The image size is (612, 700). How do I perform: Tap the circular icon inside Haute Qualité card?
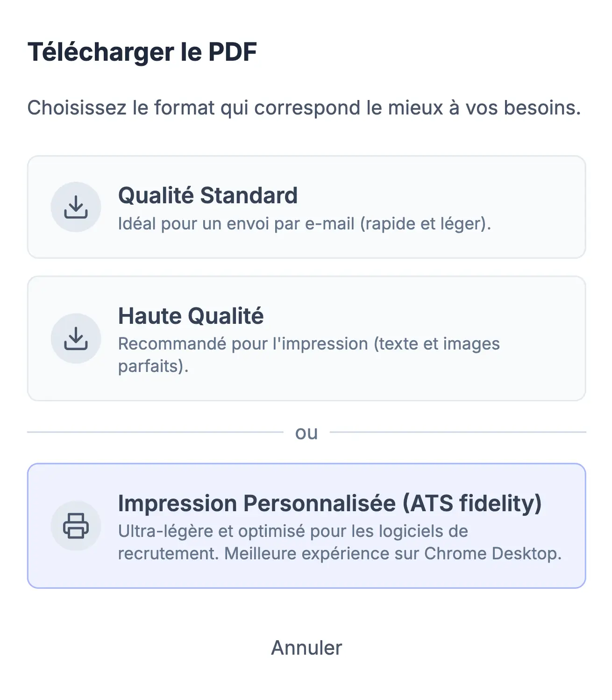[x=76, y=338]
